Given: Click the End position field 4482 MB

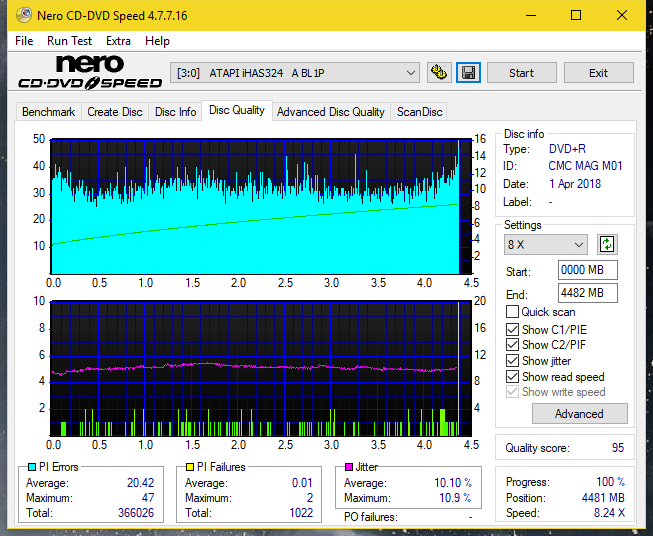Looking at the screenshot, I should pyautogui.click(x=587, y=293).
